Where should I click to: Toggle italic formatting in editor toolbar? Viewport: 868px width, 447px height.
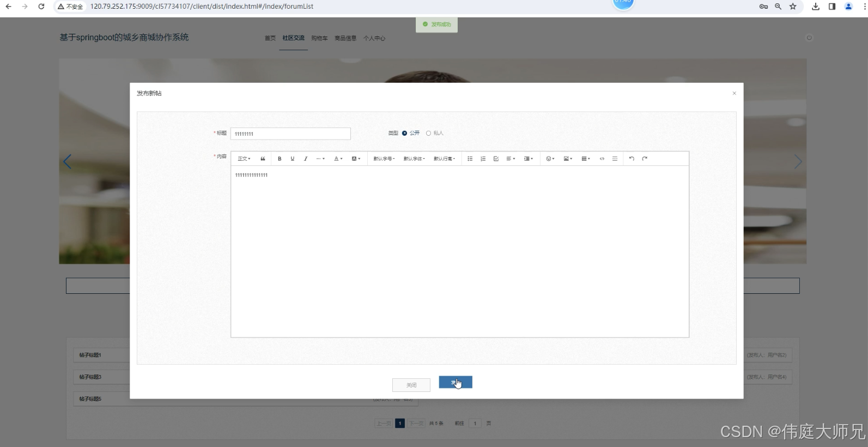[x=306, y=159]
